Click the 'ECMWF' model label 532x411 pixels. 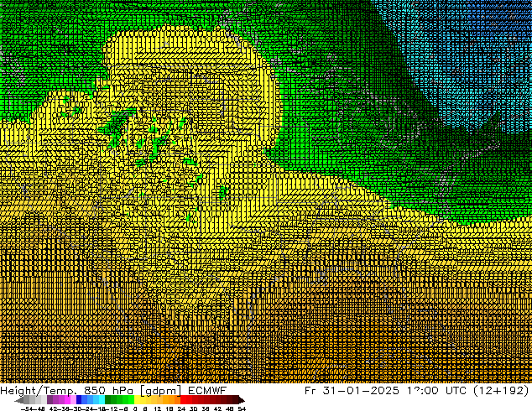[207, 390]
